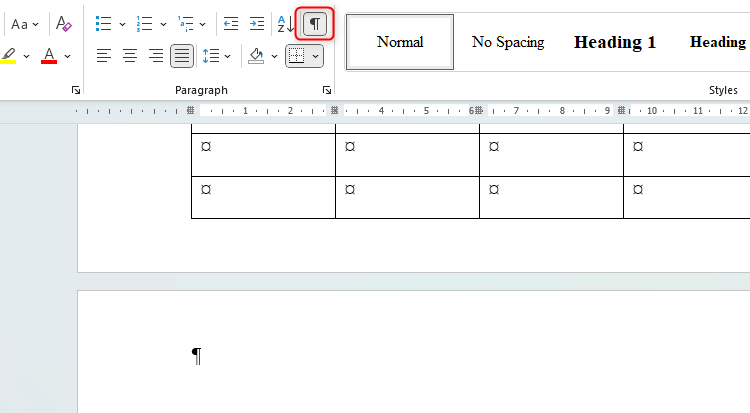Select the Heading 1 style
This screenshot has height=413, width=750.
point(615,42)
